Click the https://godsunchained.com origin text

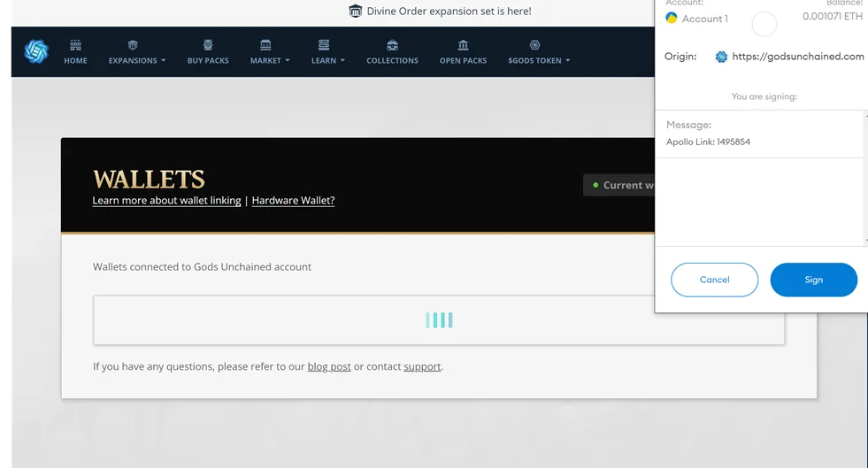pos(798,57)
